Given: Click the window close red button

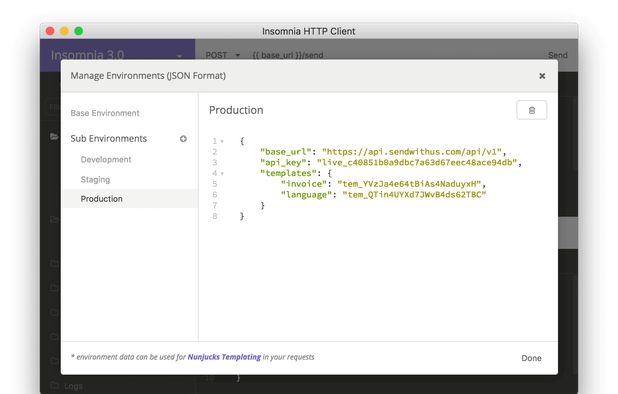Looking at the screenshot, I should pyautogui.click(x=50, y=31).
